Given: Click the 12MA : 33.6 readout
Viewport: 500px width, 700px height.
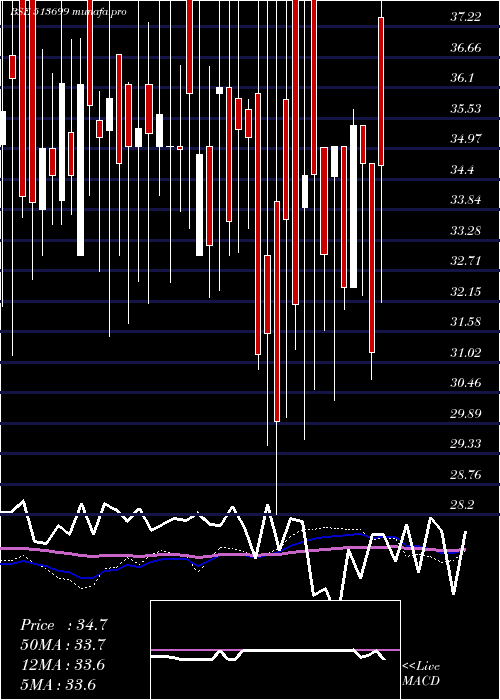Looking at the screenshot, I should point(63,665).
